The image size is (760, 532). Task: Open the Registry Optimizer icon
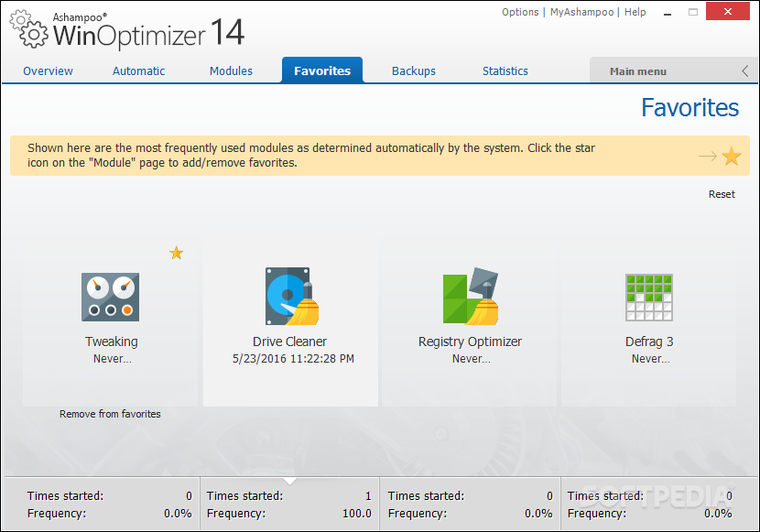pos(471,296)
